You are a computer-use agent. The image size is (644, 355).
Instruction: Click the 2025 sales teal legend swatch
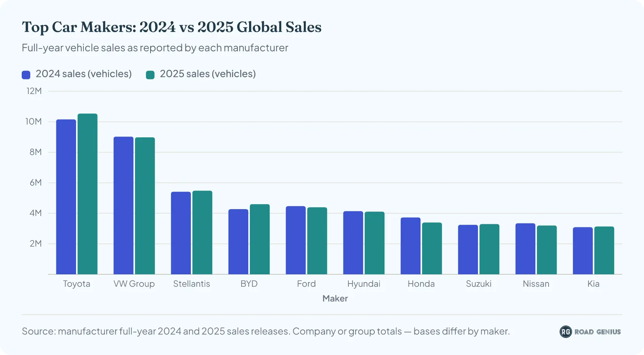150,75
